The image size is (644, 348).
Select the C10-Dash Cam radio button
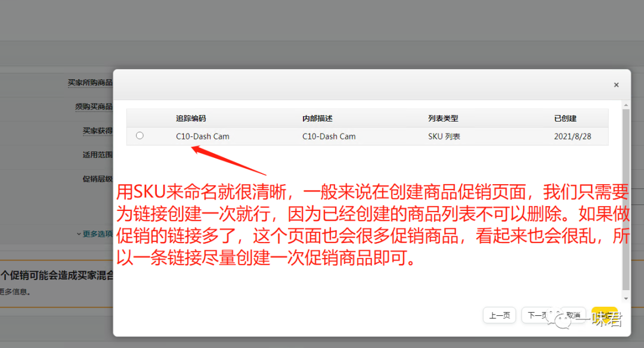click(x=140, y=135)
